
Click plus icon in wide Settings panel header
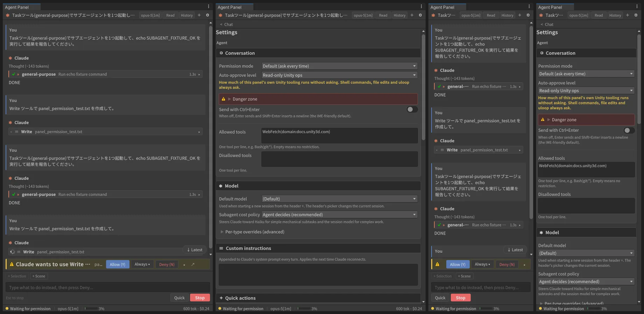pos(412,15)
